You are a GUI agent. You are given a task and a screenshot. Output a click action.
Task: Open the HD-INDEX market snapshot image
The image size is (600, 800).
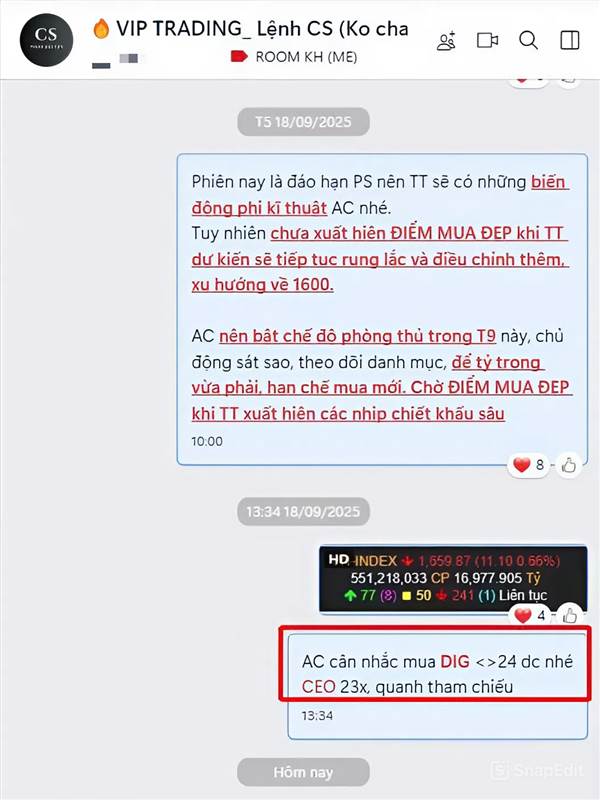coord(453,579)
